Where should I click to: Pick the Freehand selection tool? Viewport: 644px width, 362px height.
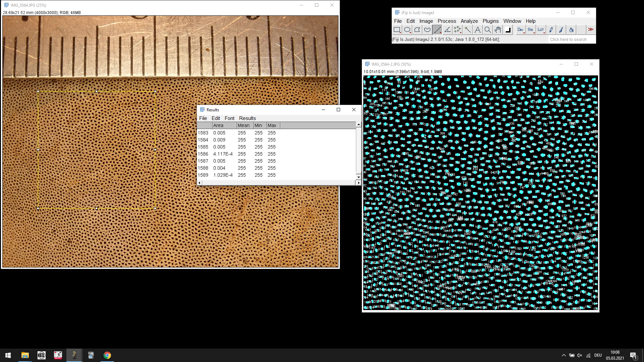(x=427, y=30)
